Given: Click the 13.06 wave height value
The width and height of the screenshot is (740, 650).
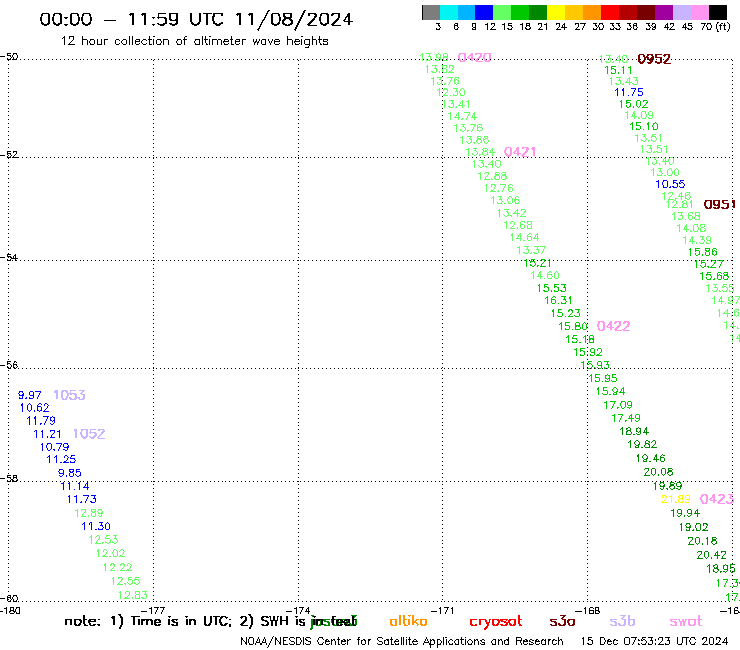Looking at the screenshot, I should coord(505,201).
